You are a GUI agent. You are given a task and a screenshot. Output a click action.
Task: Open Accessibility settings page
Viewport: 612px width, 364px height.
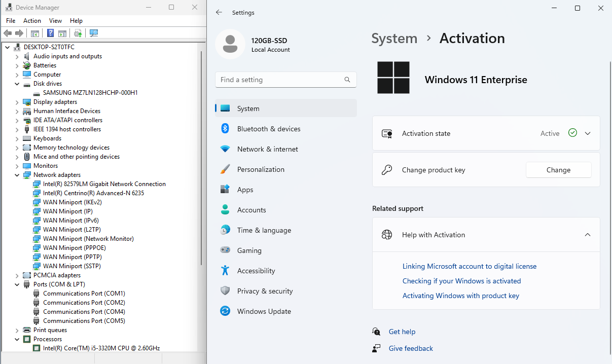click(x=286, y=271)
